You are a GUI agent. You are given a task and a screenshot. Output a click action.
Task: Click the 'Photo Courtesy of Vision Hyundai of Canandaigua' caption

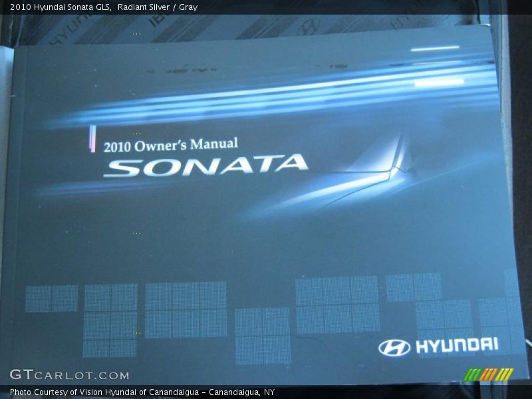click(x=104, y=392)
